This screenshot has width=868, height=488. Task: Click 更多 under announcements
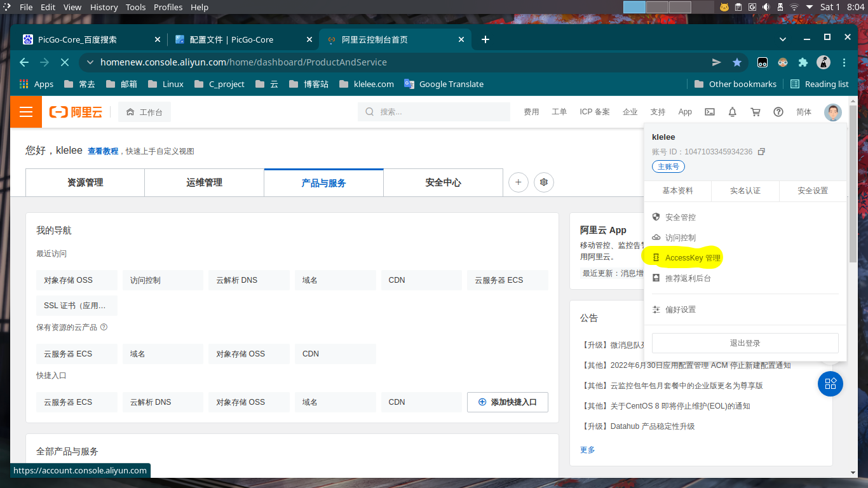(x=588, y=450)
